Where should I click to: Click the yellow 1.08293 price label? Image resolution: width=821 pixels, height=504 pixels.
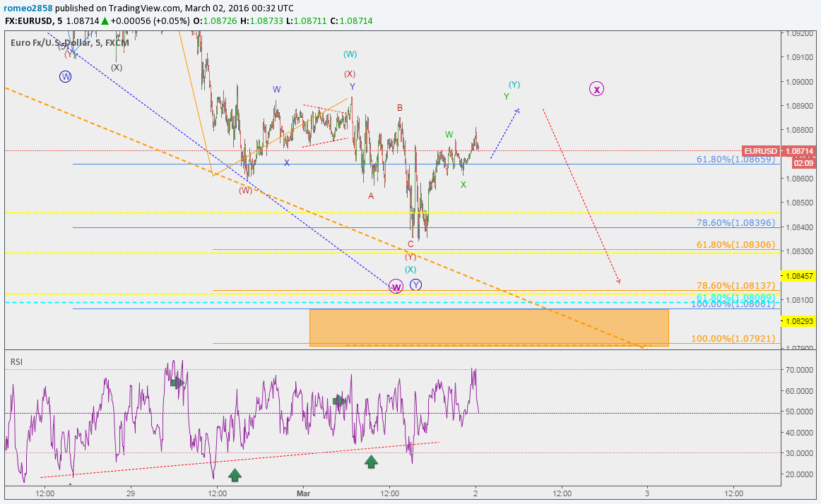(x=798, y=320)
